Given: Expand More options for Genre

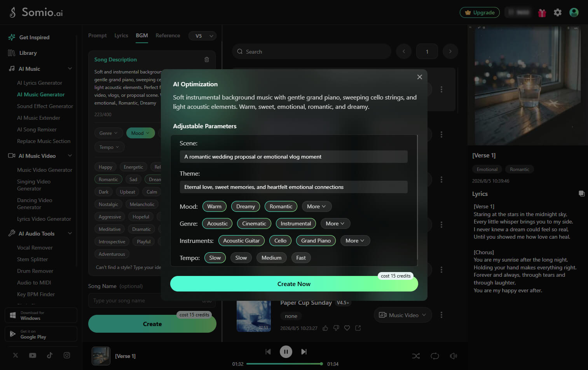Looking at the screenshot, I should (x=335, y=223).
